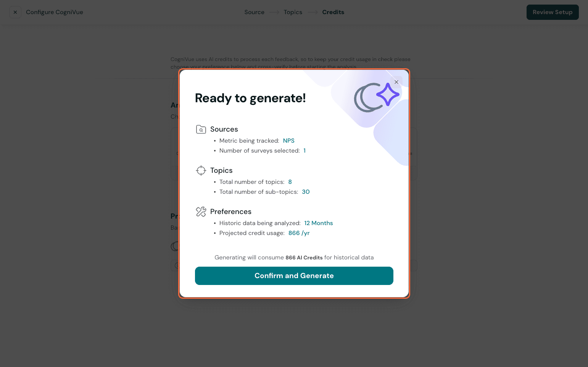The width and height of the screenshot is (588, 367).
Task: Open Review Setup
Action: [552, 12]
